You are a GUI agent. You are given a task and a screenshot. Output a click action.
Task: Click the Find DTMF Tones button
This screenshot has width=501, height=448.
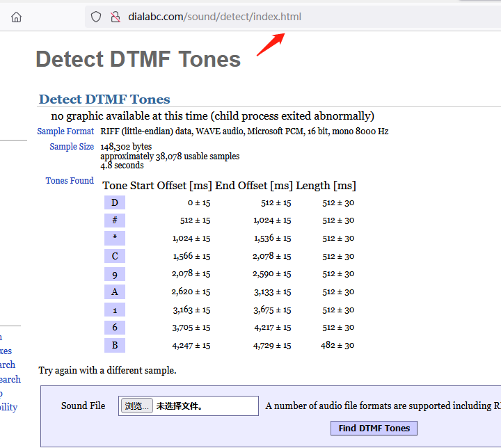374,429
